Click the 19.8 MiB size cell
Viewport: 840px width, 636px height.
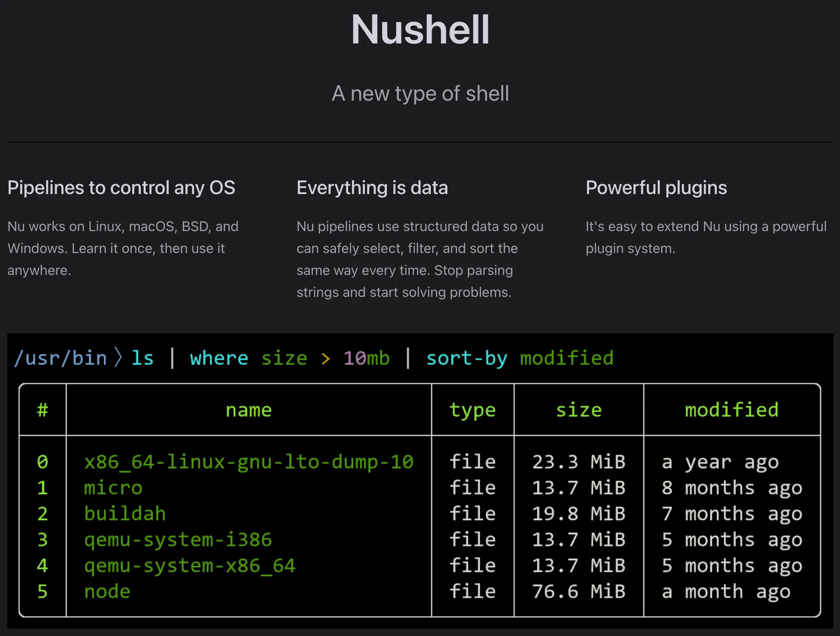point(579,513)
